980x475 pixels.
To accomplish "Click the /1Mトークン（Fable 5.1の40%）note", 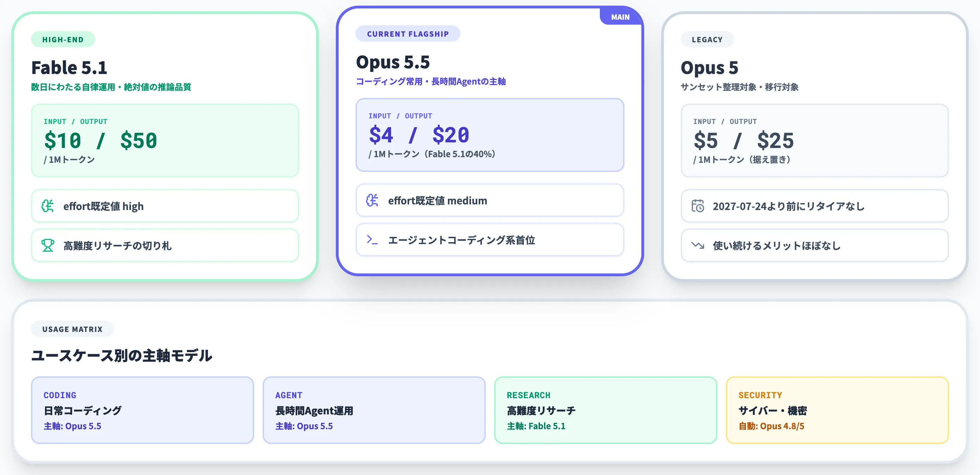I will 432,154.
